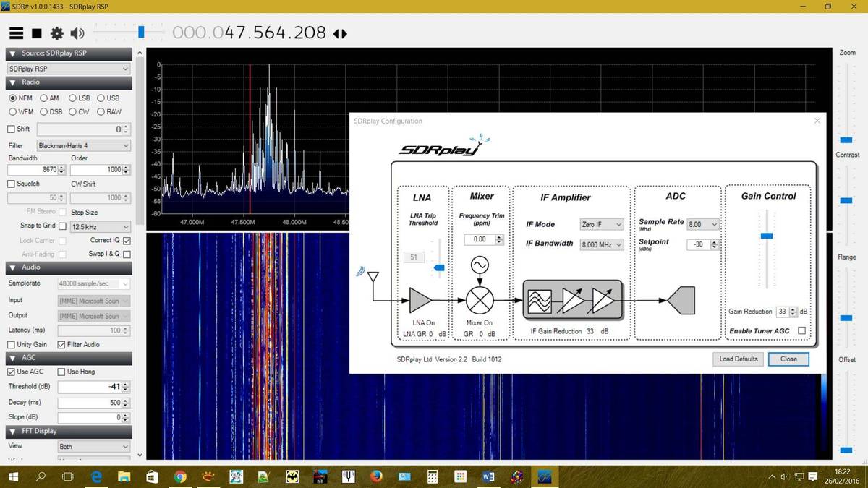Launch Google Chrome from the taskbar
This screenshot has width=868, height=488.
coord(180,476)
